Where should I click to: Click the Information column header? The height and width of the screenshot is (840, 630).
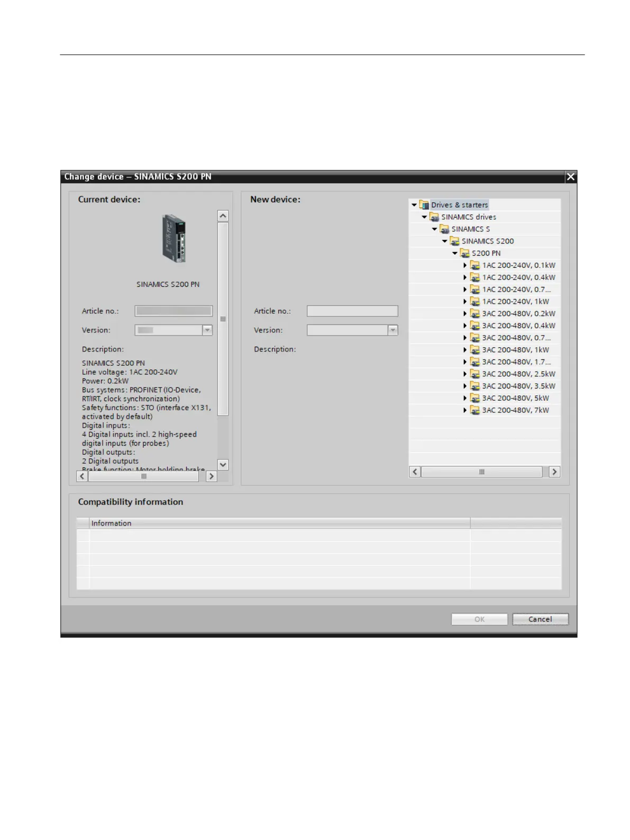pos(280,523)
